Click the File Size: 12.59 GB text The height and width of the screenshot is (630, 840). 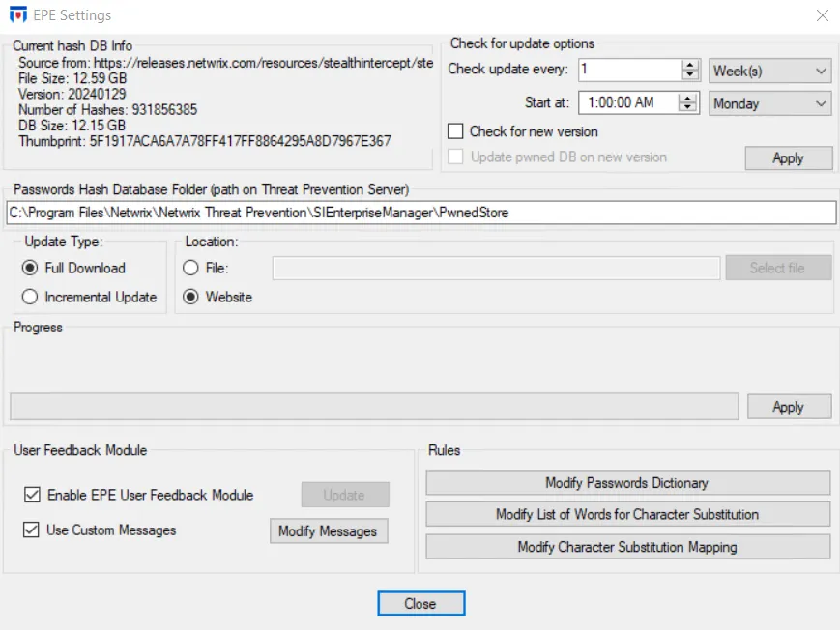(x=72, y=78)
